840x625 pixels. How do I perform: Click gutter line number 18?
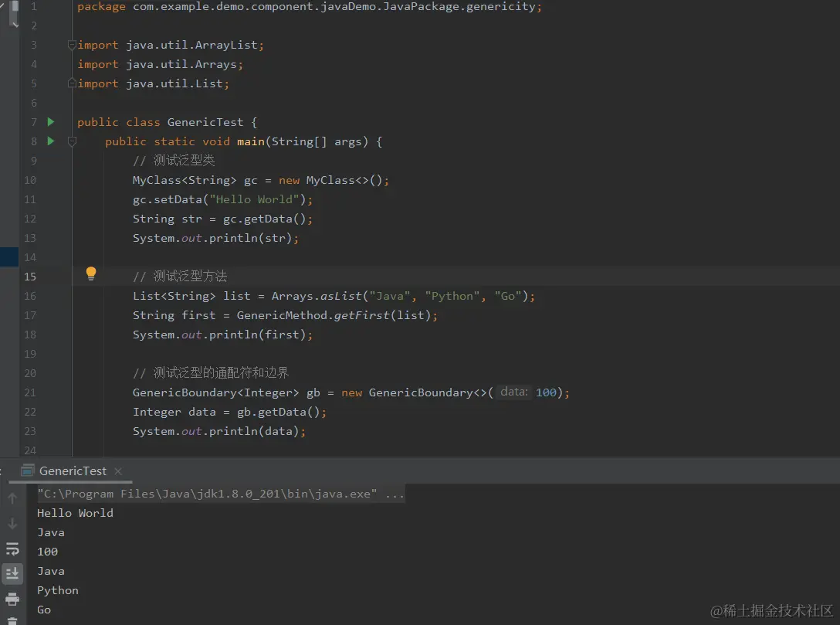click(30, 335)
